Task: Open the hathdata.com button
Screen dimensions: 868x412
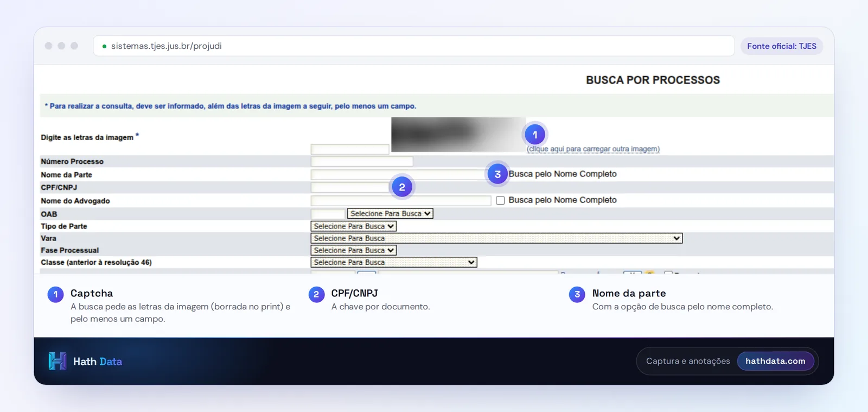Action: click(x=775, y=361)
